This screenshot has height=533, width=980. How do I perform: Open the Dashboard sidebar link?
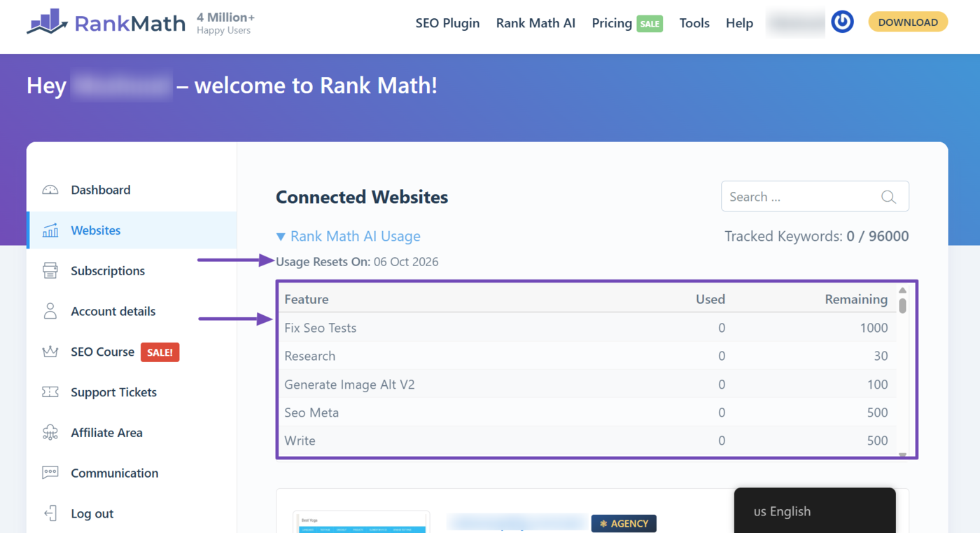point(101,190)
